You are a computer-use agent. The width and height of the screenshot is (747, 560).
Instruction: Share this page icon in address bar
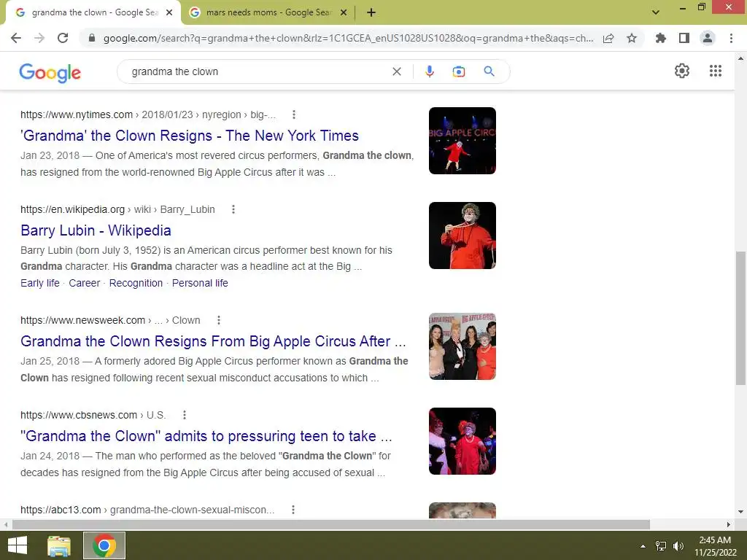(x=608, y=38)
